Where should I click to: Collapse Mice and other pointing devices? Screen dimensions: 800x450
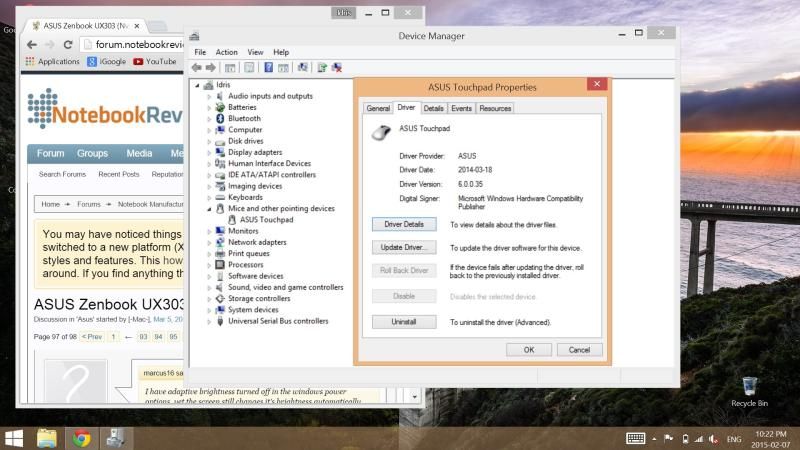209,209
